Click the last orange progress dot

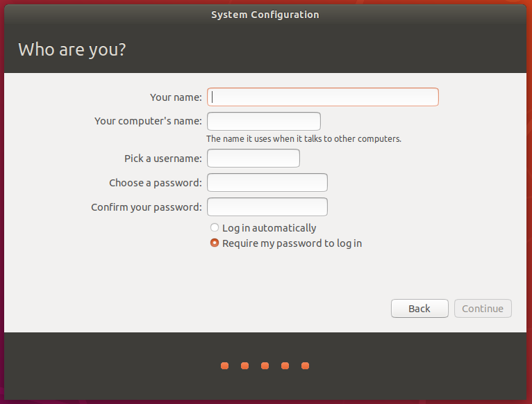pos(305,366)
